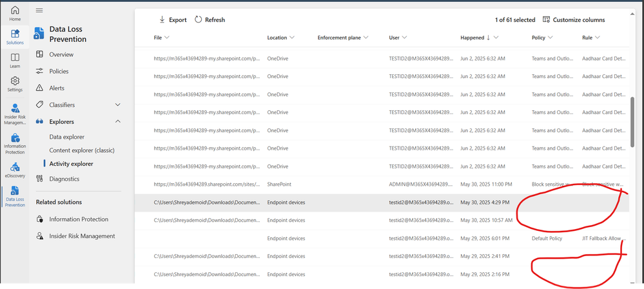The height and width of the screenshot is (289, 644).
Task: Open the Happened column dropdown chevron
Action: tap(496, 37)
